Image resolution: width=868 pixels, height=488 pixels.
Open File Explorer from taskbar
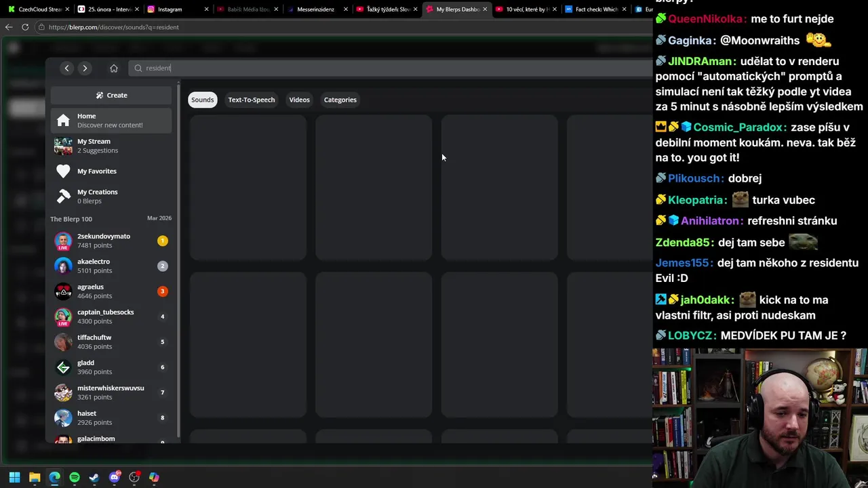click(35, 477)
